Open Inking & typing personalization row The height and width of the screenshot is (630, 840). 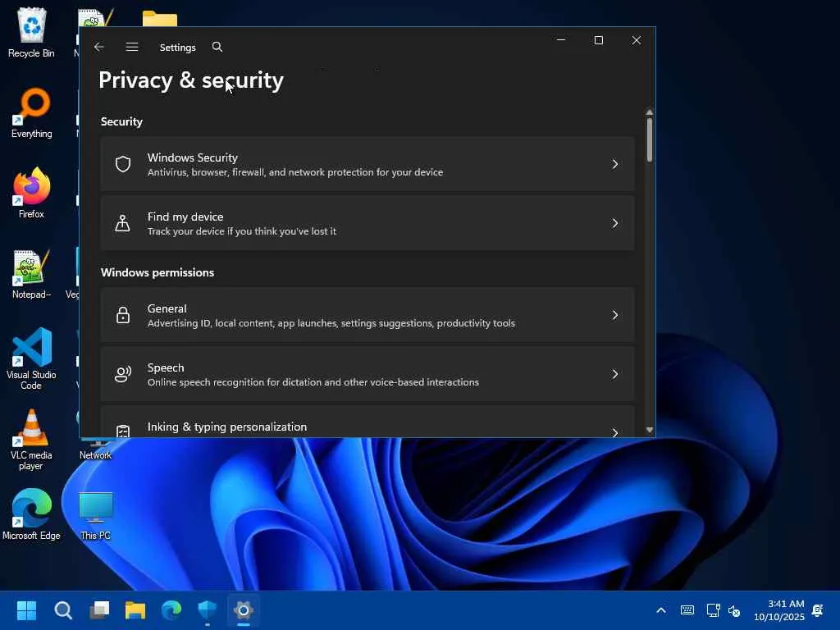367,422
